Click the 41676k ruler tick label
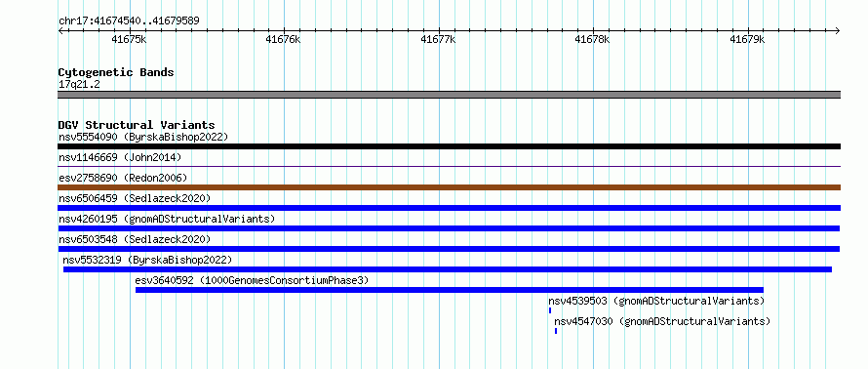Image resolution: width=868 pixels, height=369 pixels. [x=283, y=39]
